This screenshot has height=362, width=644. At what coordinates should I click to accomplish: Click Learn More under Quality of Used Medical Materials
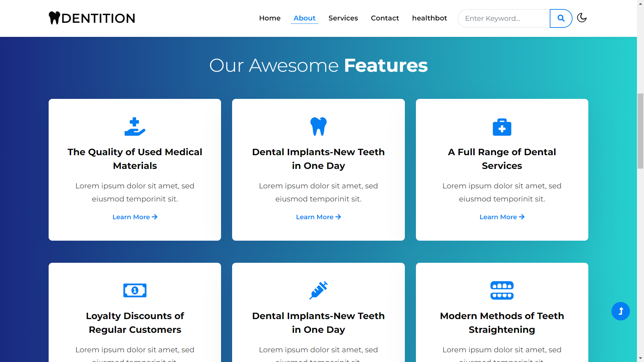click(x=135, y=217)
